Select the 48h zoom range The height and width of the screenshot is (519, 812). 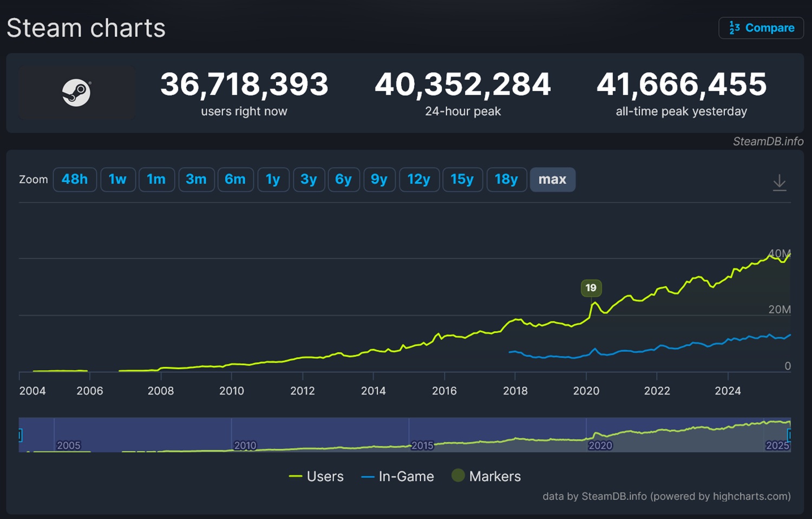pos(75,180)
